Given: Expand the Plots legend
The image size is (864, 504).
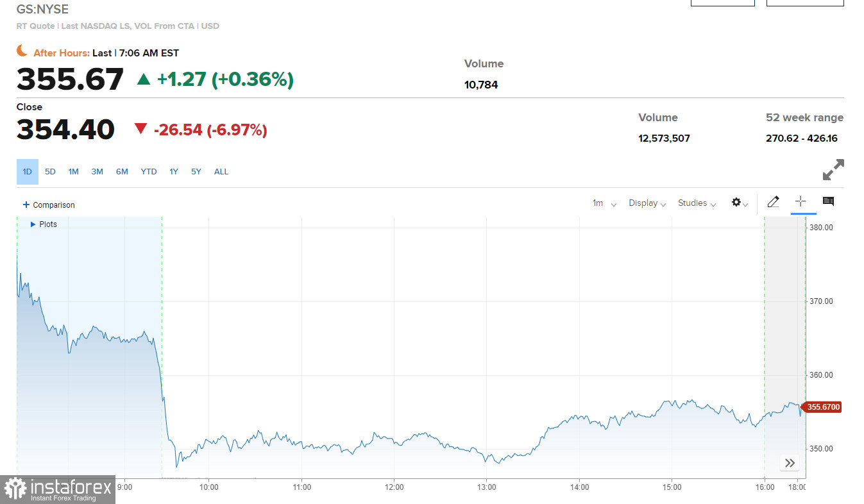Looking at the screenshot, I should tap(44, 224).
